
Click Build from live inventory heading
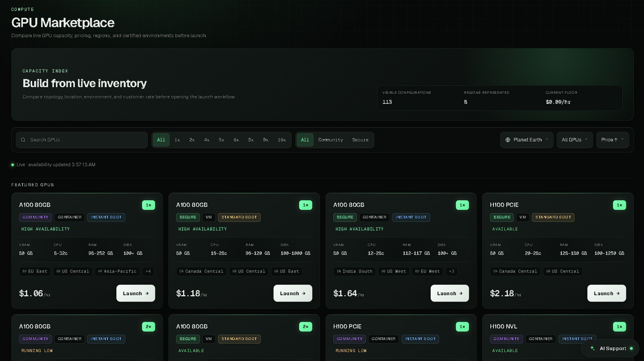85,83
